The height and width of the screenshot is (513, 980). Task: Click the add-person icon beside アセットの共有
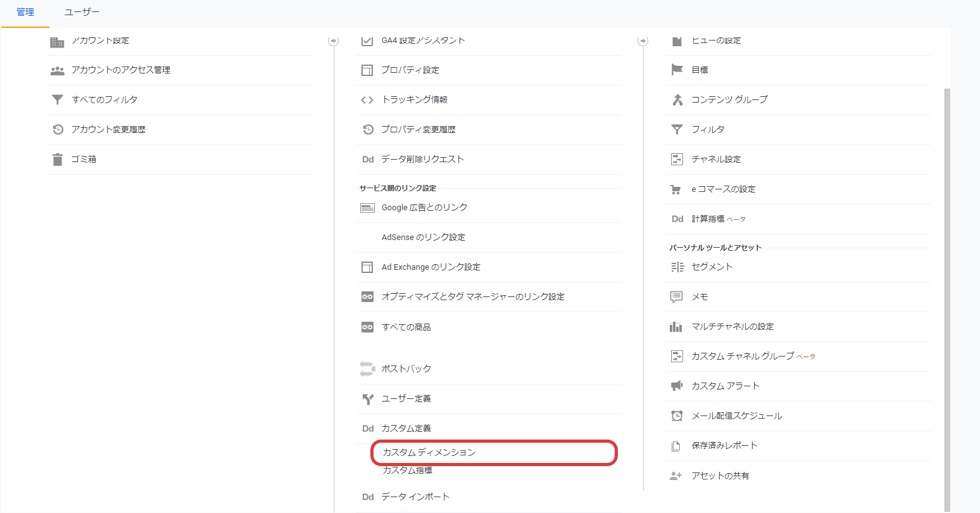676,476
